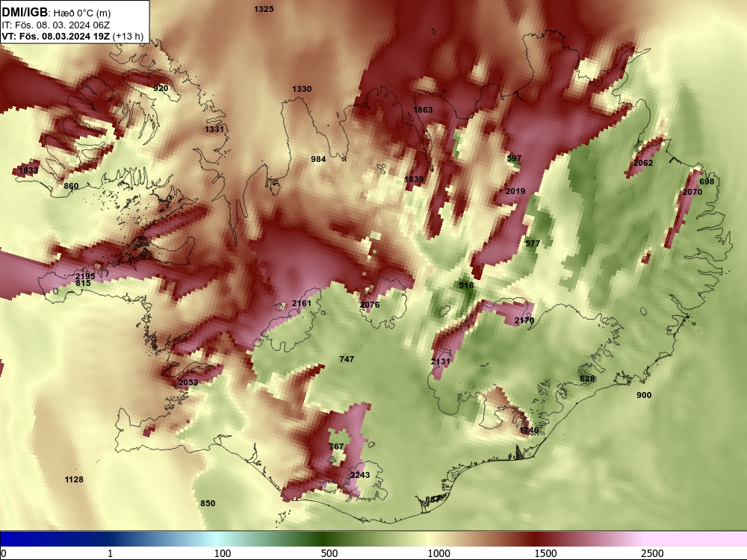The height and width of the screenshot is (560, 747).
Task: Click the map value 2195
Action: (85, 276)
